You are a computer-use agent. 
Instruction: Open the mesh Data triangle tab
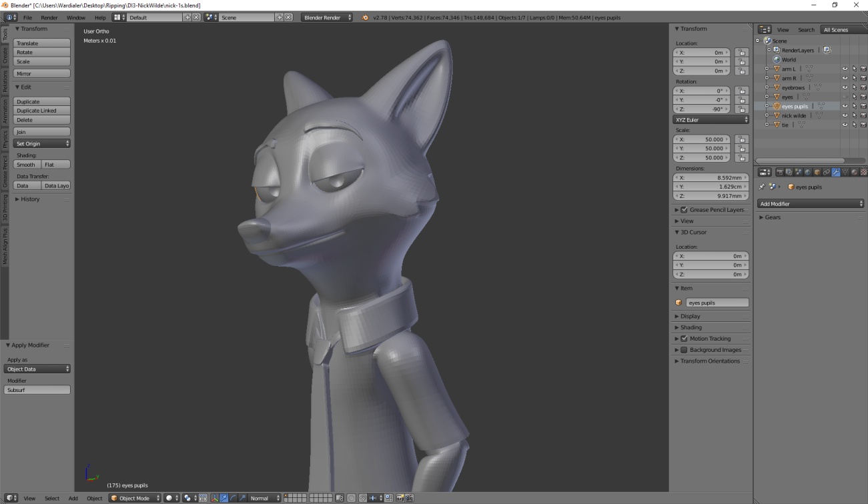pos(845,172)
